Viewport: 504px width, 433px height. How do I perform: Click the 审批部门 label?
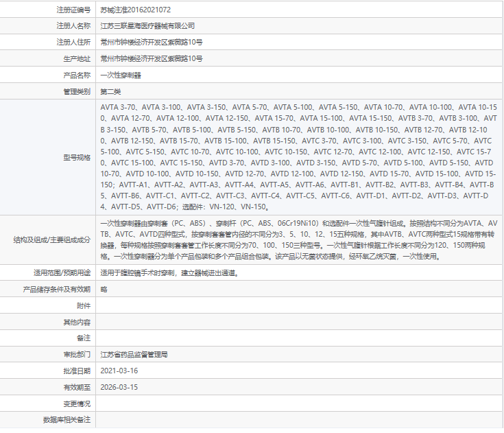(x=77, y=355)
